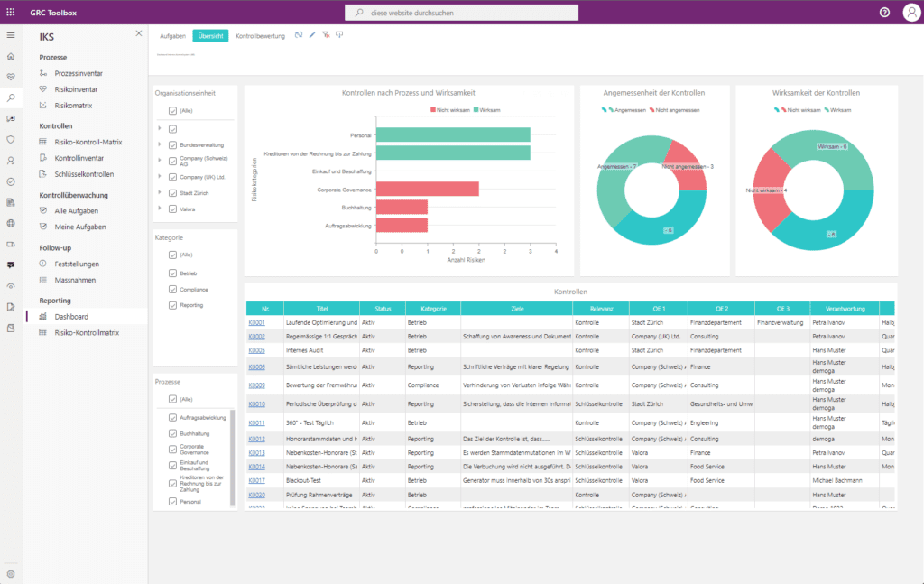This screenshot has height=584, width=924.
Task: Open control link K0017
Action: tap(256, 481)
